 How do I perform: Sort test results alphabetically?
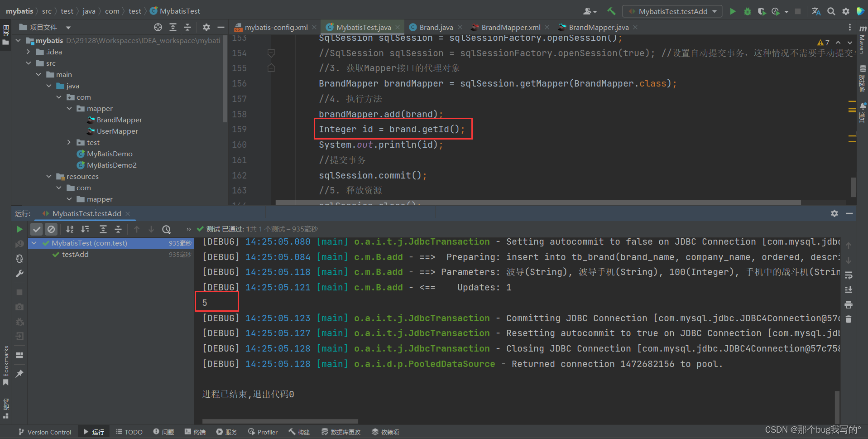(70, 229)
